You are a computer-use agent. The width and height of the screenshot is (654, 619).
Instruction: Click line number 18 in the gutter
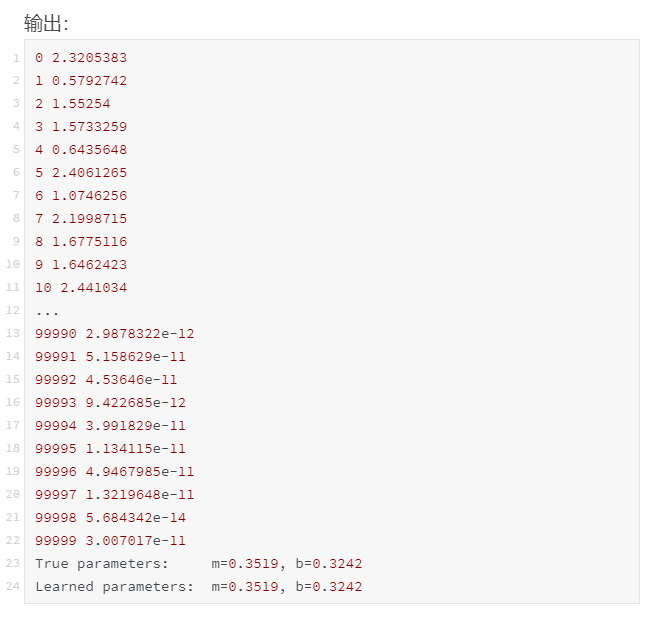pyautogui.click(x=13, y=449)
